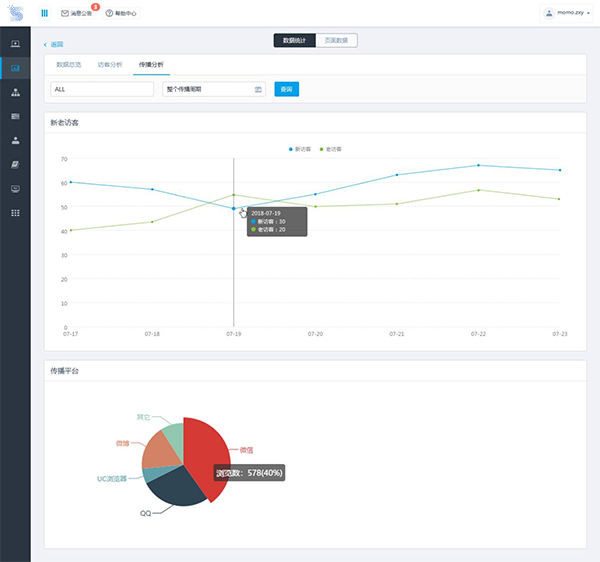Click the 其它 pie label

tap(143, 417)
